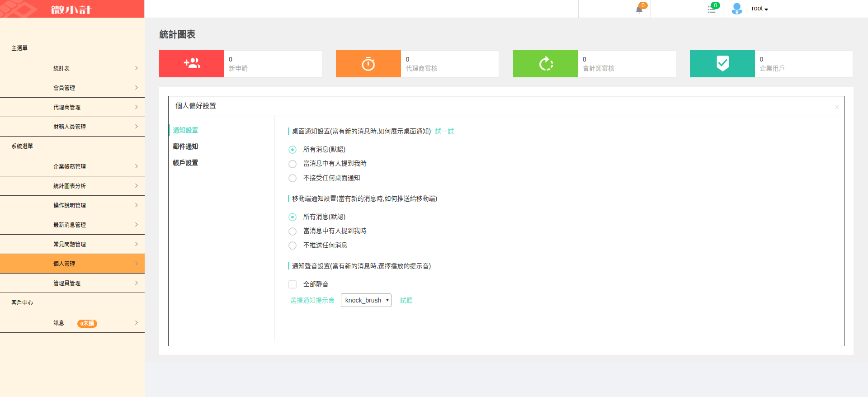
Task: Click the 試聽 sound preview link
Action: pos(406,300)
